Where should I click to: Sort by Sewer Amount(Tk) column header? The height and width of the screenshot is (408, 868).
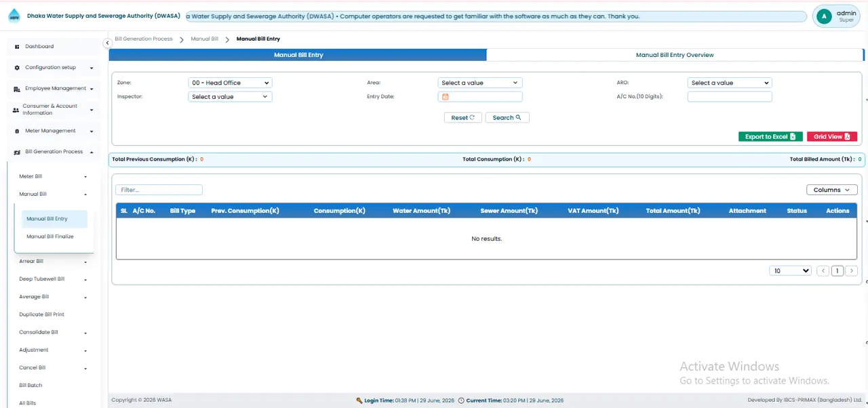click(509, 211)
